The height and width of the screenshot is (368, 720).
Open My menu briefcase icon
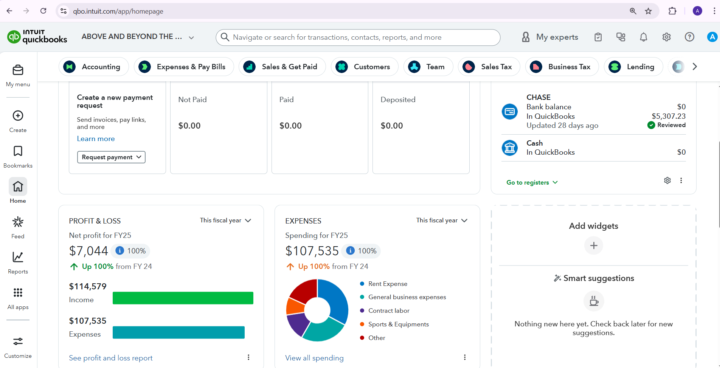[x=17, y=70]
